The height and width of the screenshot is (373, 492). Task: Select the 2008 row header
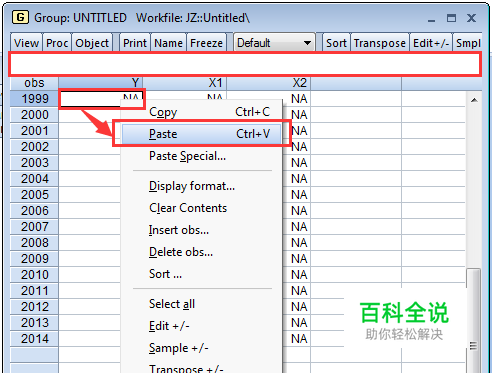[x=34, y=243]
